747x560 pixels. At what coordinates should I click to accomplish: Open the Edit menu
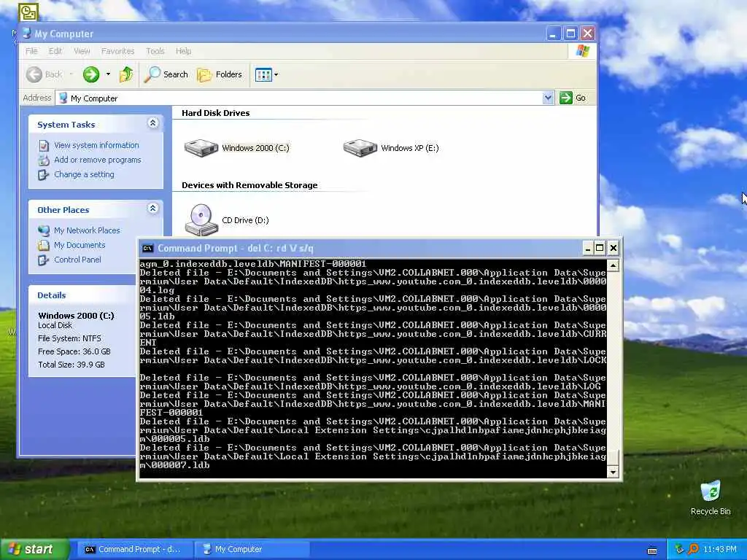tap(55, 51)
